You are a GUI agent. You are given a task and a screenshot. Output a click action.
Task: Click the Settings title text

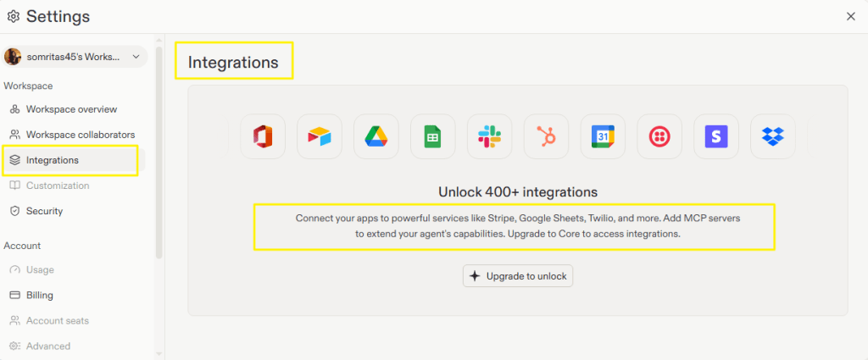click(58, 17)
